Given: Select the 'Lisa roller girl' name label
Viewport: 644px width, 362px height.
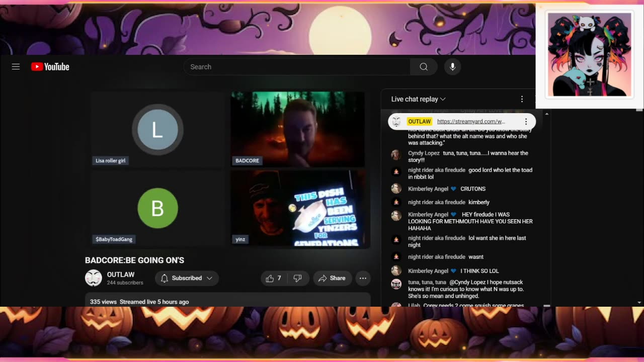Looking at the screenshot, I should click(111, 161).
